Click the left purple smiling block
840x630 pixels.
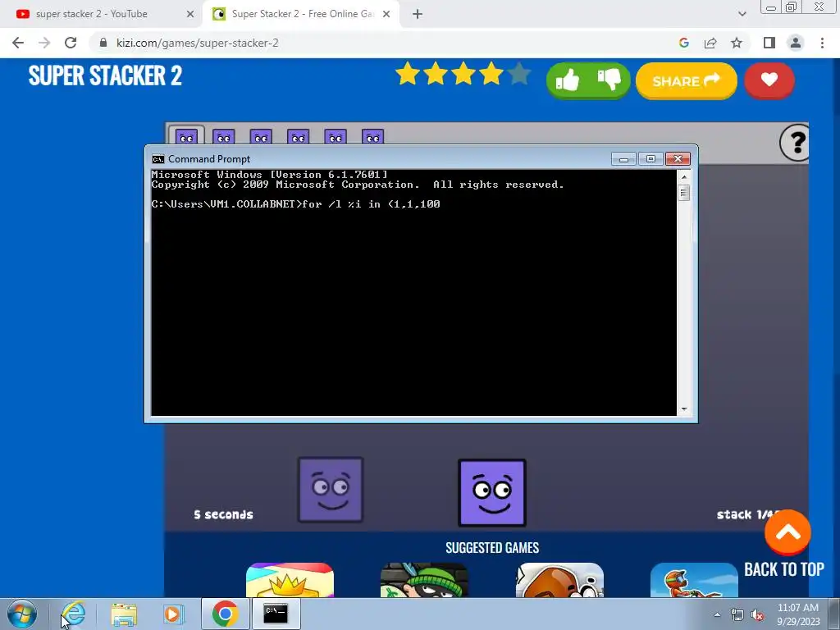[331, 490]
